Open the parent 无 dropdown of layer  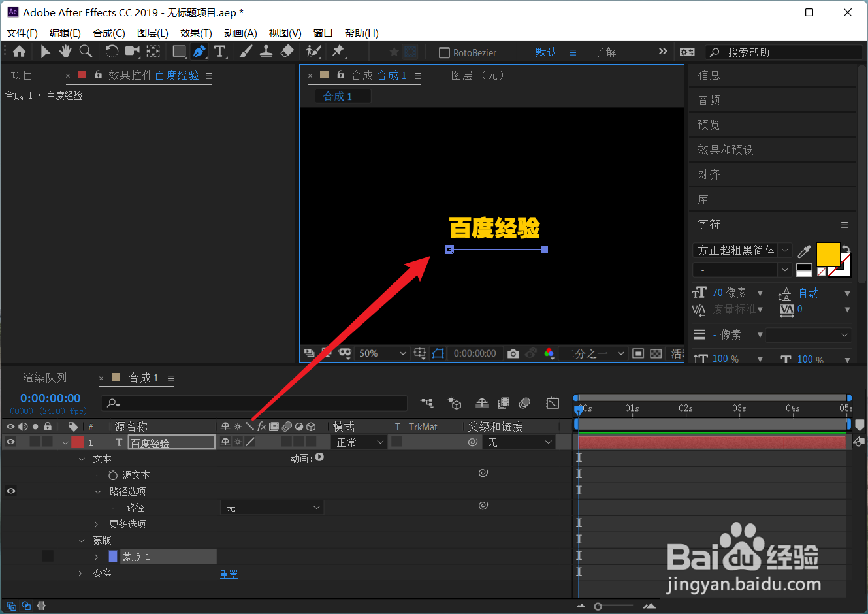click(520, 442)
